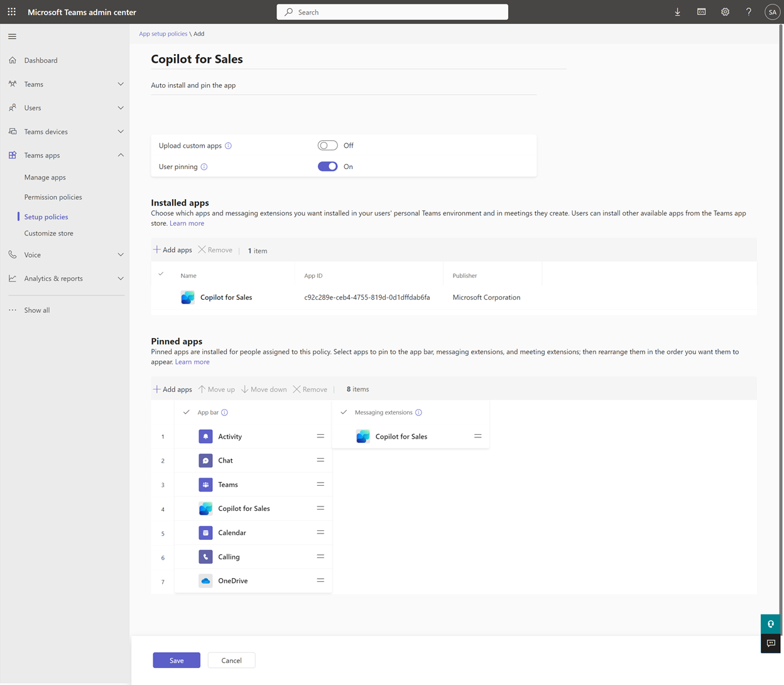Click the Analytics & reports chart icon
The width and height of the screenshot is (784, 685).
(x=13, y=278)
